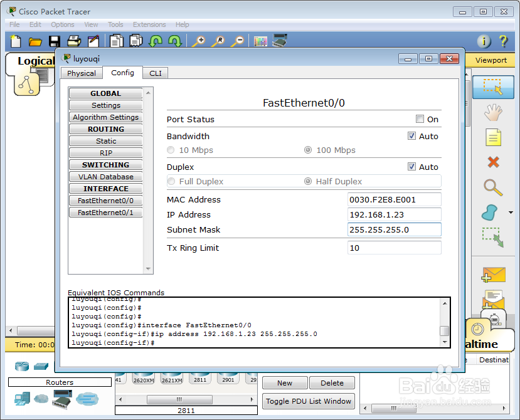Open the File menu
This screenshot has width=520, height=420.
pyautogui.click(x=14, y=24)
